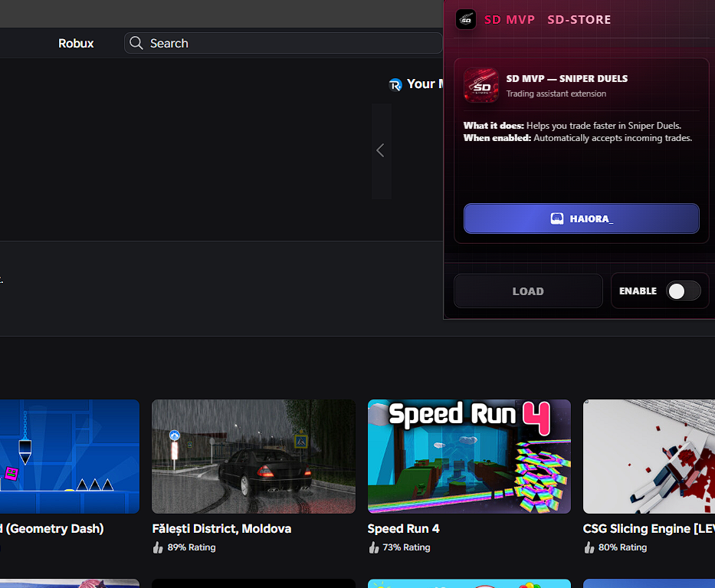Viewport: 715px width, 588px height.
Task: Click the Discord icon on the HAIORA_ button
Action: coord(557,218)
